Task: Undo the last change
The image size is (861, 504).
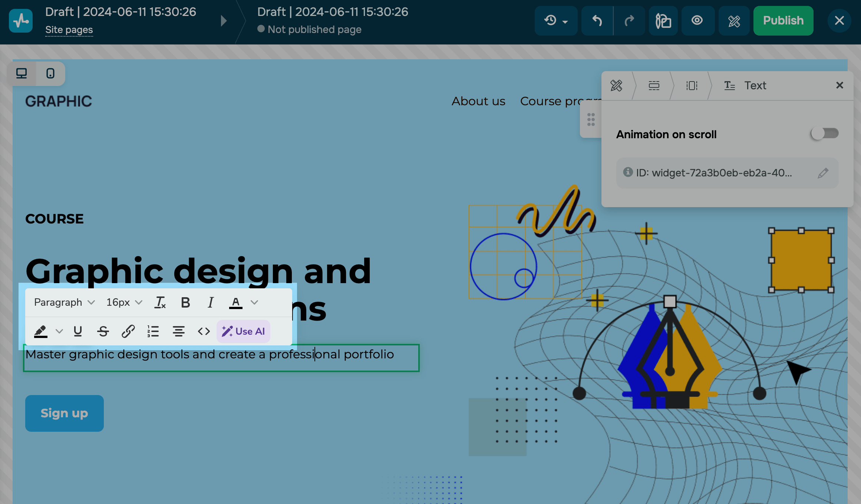Action: [x=597, y=21]
